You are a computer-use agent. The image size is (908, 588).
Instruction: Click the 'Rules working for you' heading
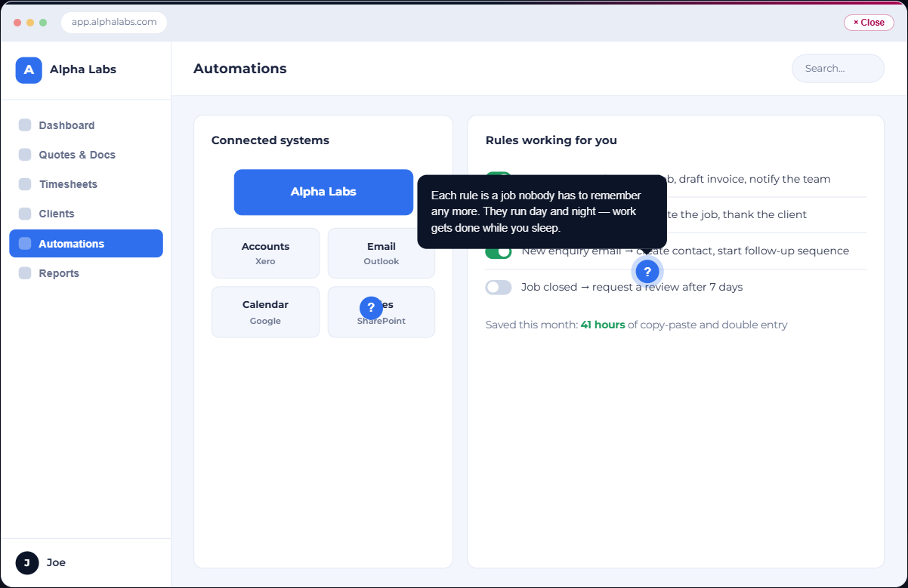551,140
